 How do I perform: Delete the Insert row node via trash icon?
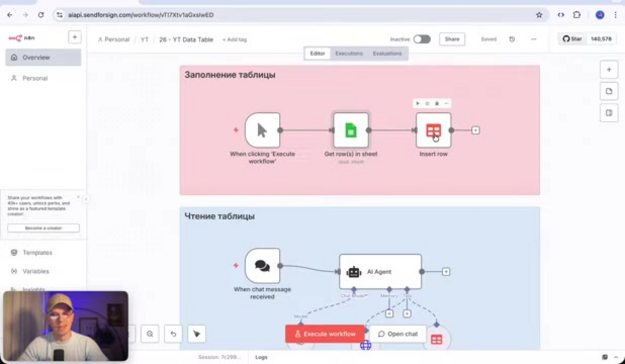[x=437, y=104]
